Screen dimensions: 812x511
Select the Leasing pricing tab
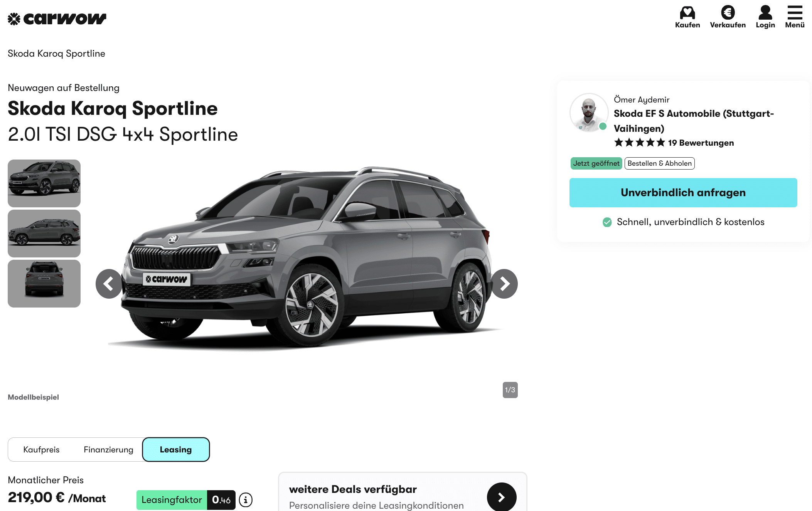(x=176, y=450)
